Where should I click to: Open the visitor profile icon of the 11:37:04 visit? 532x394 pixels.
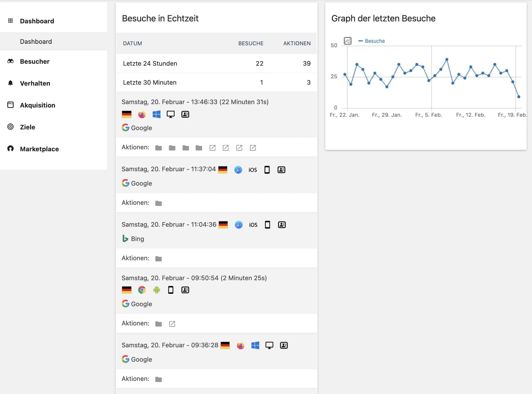point(282,170)
